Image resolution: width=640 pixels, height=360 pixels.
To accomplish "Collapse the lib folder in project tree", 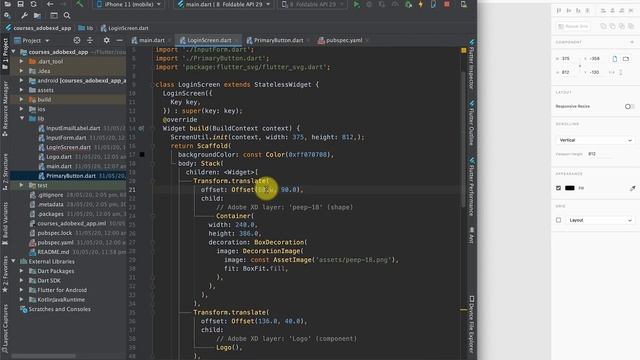I will pyautogui.click(x=22, y=118).
